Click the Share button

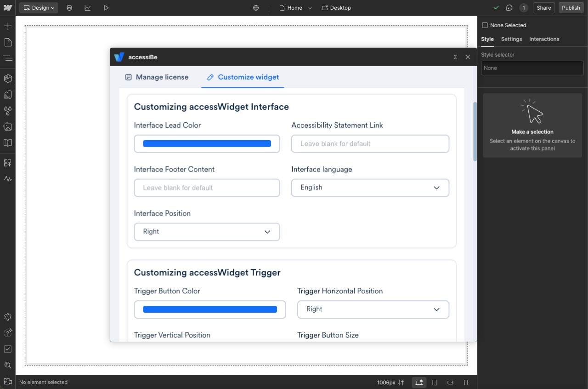[x=544, y=8]
